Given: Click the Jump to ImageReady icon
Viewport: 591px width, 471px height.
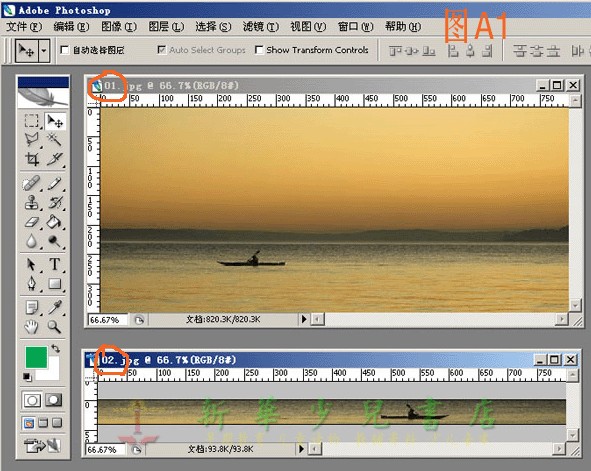Looking at the screenshot, I should [42, 445].
